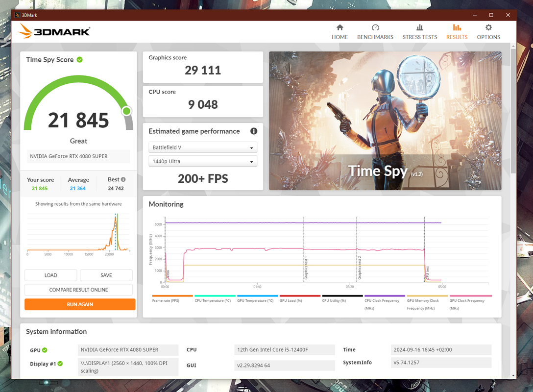The image size is (533, 392).
Task: Toggle the GPU Temperature legend entry
Action: pos(257,298)
